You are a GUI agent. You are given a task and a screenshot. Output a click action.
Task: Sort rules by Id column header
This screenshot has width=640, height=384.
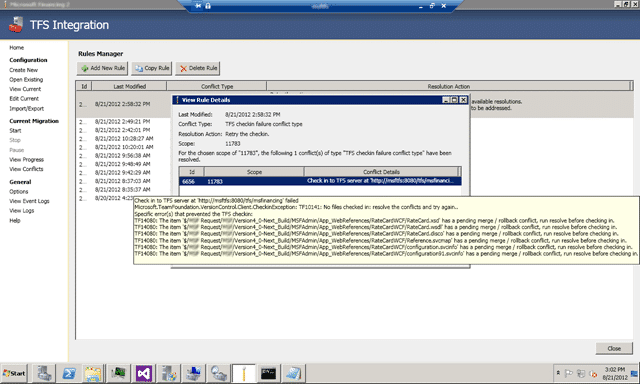pos(84,86)
